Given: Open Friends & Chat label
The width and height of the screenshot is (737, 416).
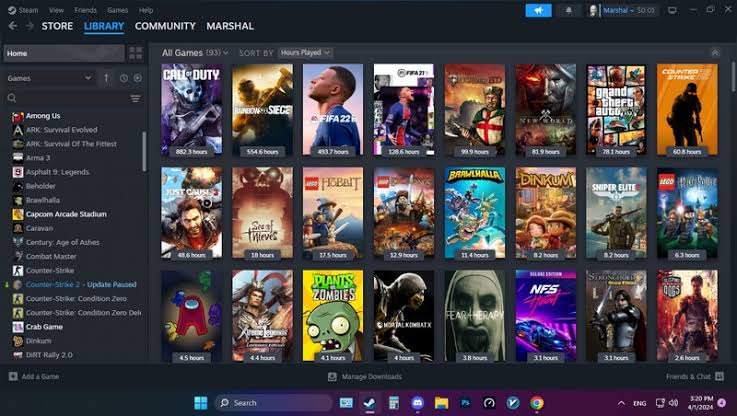Looking at the screenshot, I should (688, 376).
